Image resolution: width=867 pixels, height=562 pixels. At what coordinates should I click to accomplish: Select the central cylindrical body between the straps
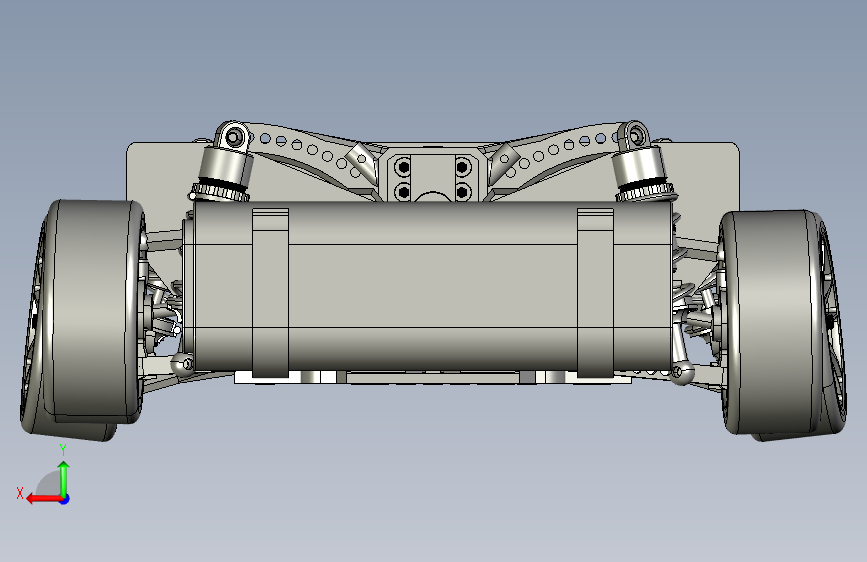(433, 285)
